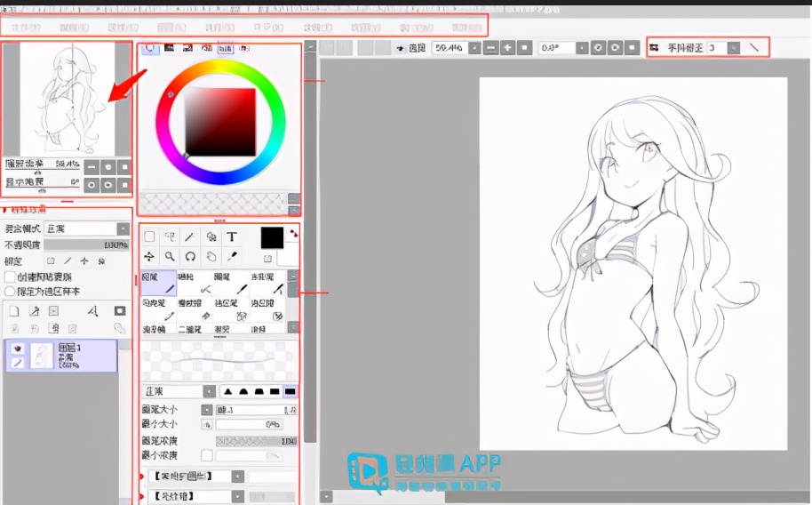Enable the selection source radio option
Viewport: 812px width, 505px height.
tap(10, 291)
